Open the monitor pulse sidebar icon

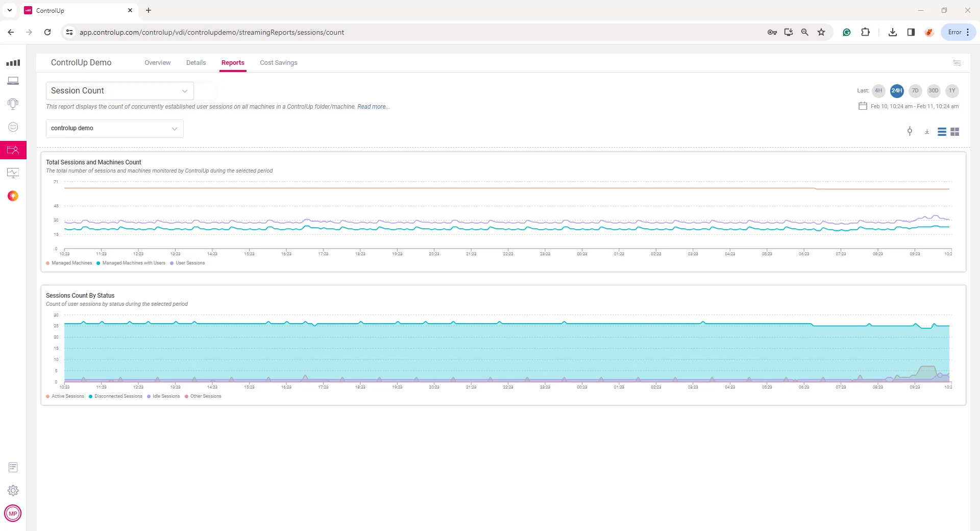(x=13, y=173)
